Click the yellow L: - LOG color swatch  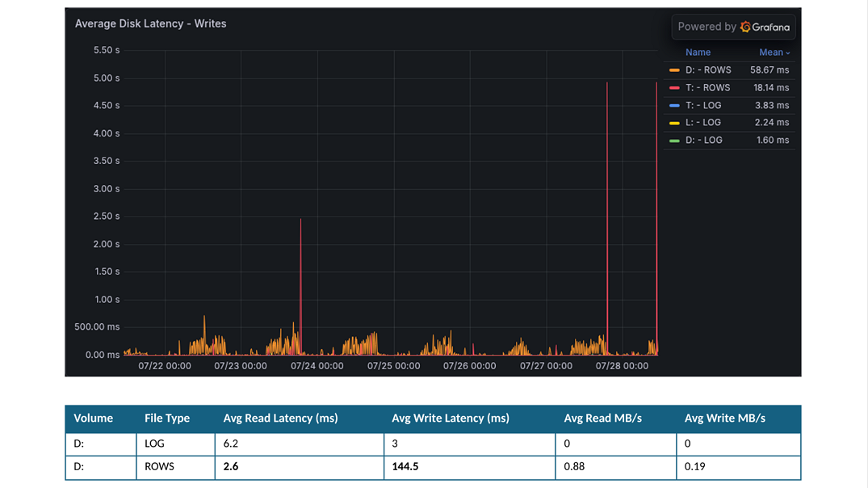(674, 123)
